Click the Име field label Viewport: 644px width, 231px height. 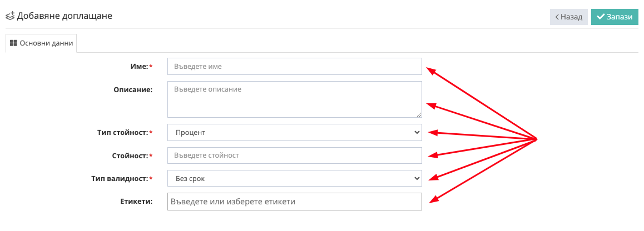click(x=139, y=66)
